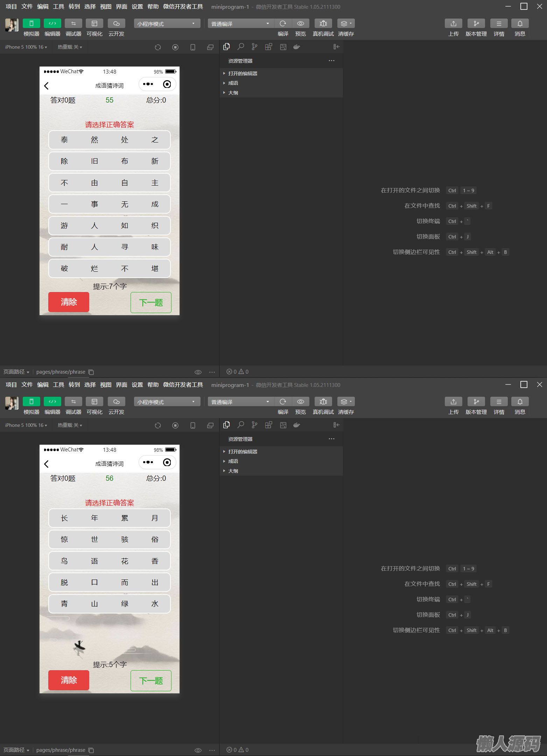Click explorer files icon in lower window sidebar
Viewport: 547px width, 756px height.
coord(226,425)
